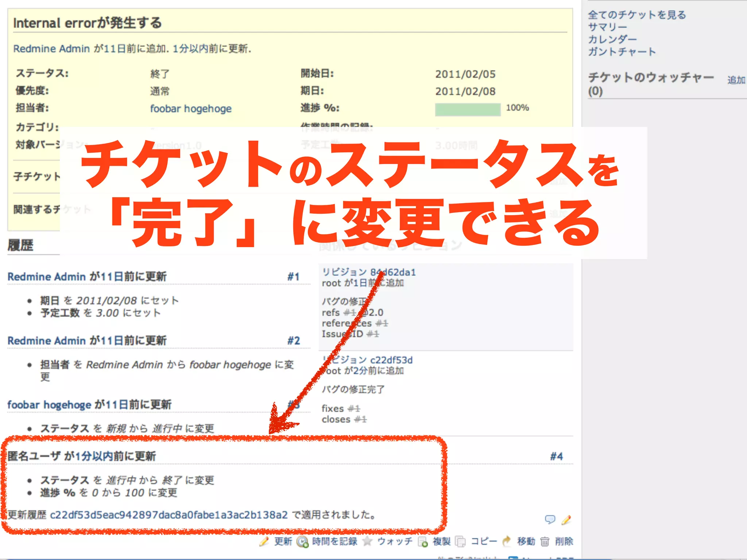Click 'ステータス を 新規 から 進行中 に変更' line
This screenshot has height=560, width=747.
pyautogui.click(x=127, y=429)
